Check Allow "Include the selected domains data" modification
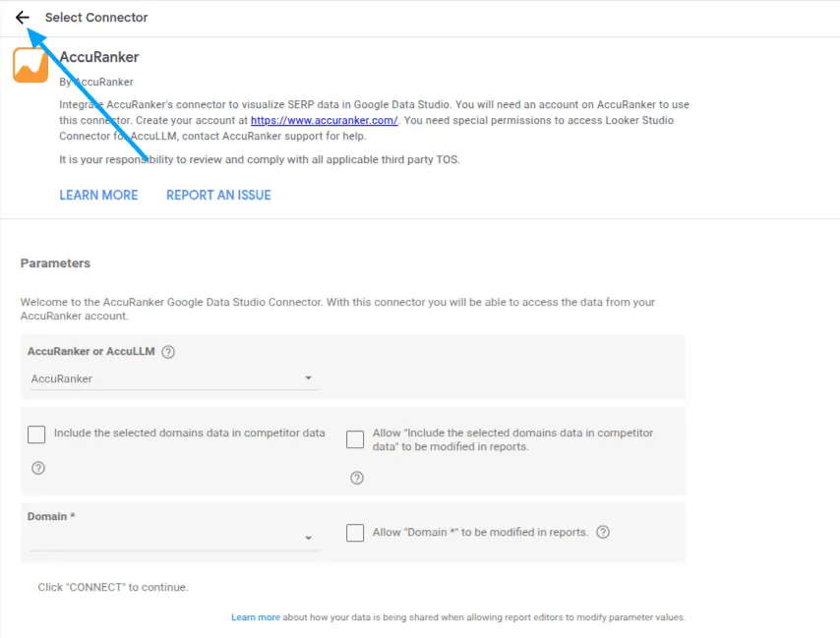Screen dimensions: 840x638 [x=355, y=439]
